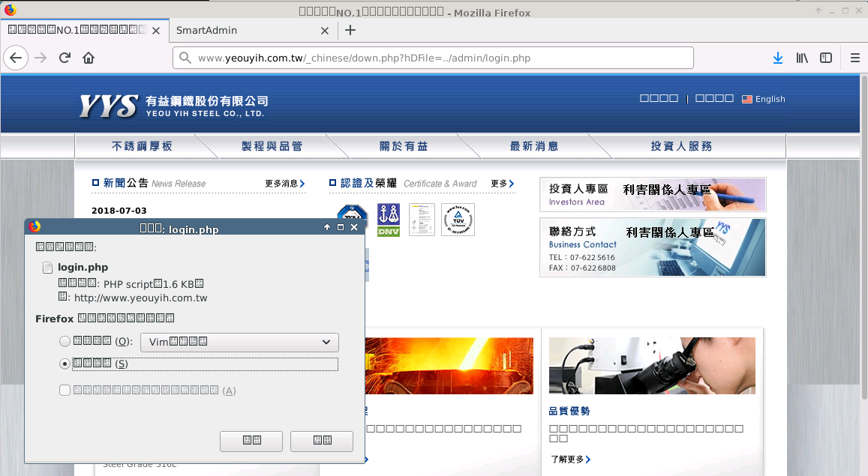Click the 2018-07-03 news date
This screenshot has height=476, width=868.
(x=119, y=211)
